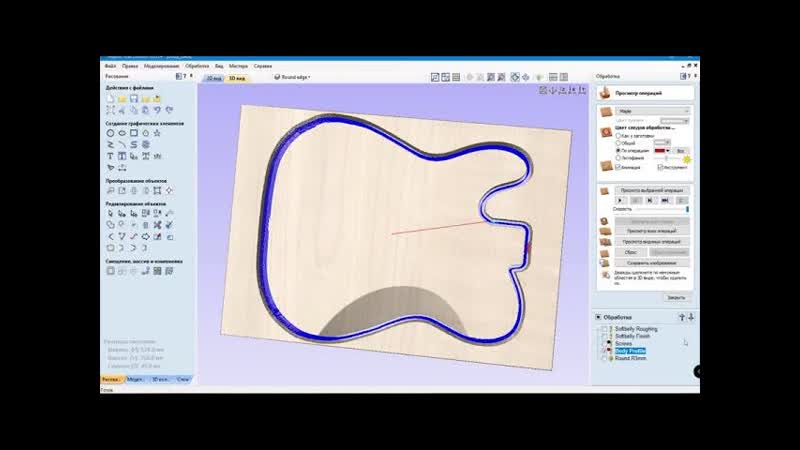Select the Draw Ellipse tool
The height and width of the screenshot is (450, 800).
click(122, 133)
